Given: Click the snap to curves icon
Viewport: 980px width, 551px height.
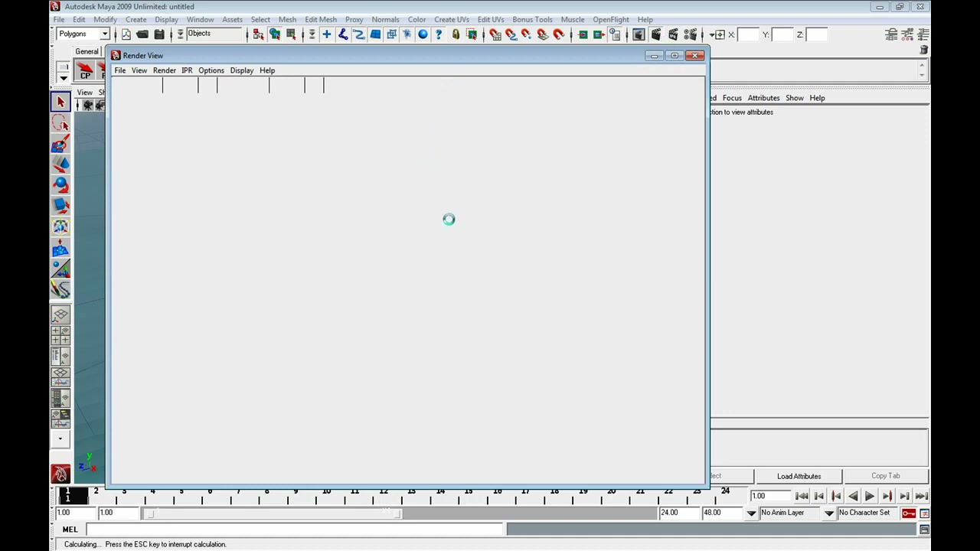Looking at the screenshot, I should click(x=511, y=34).
